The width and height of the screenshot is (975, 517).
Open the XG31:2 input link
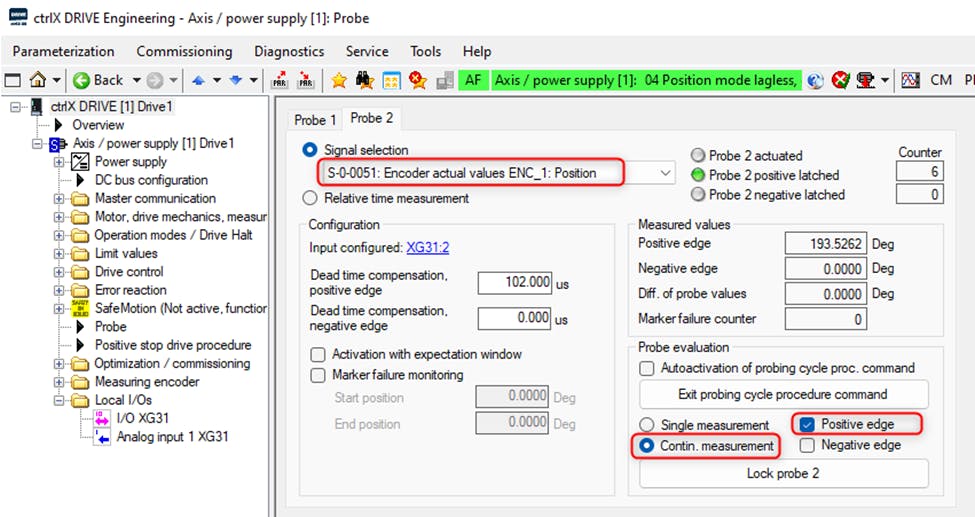427,247
